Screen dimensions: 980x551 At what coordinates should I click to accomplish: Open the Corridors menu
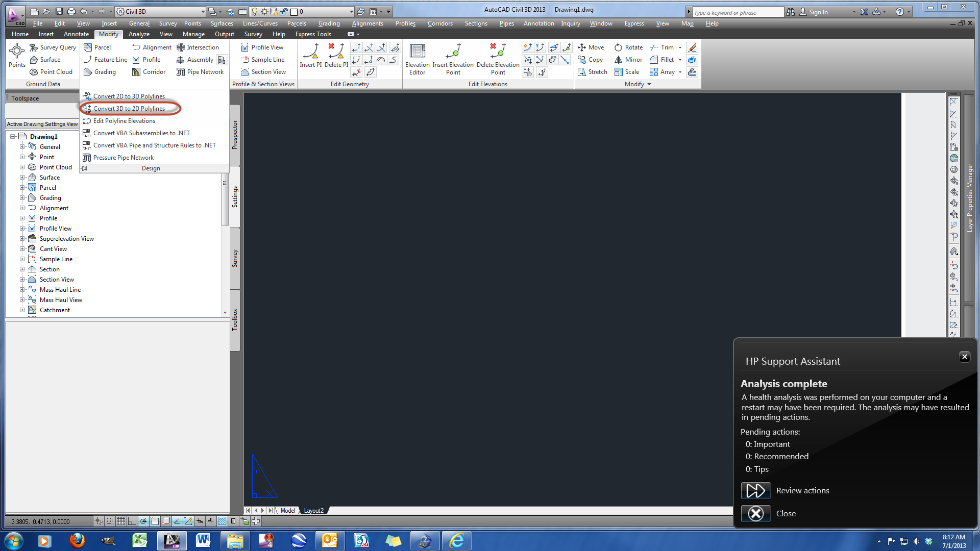click(440, 23)
